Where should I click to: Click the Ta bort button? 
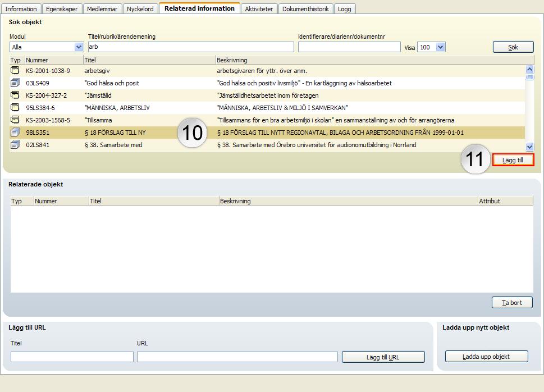click(512, 303)
